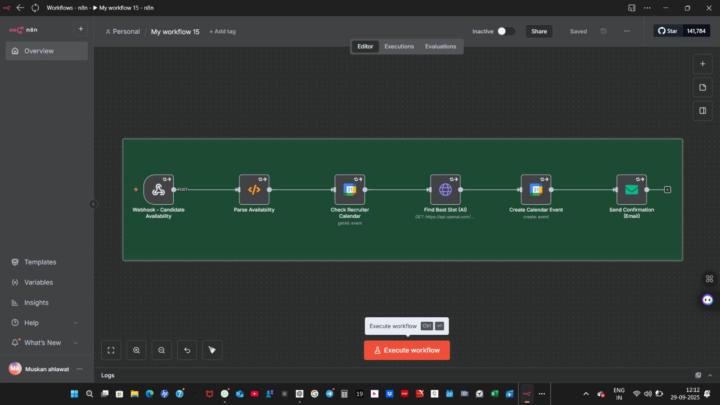Open File Explorer from taskbar

[x=135, y=394]
